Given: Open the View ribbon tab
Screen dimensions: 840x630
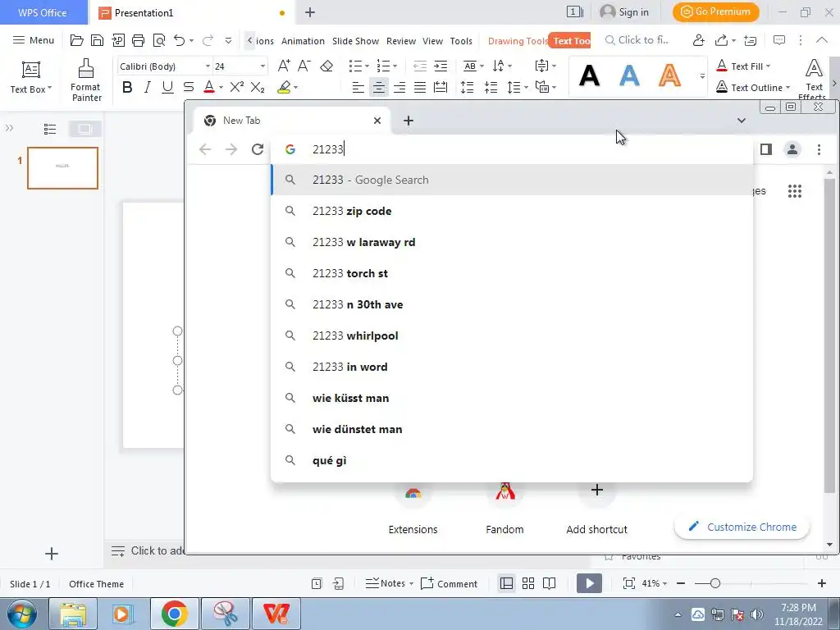Looking at the screenshot, I should click(x=432, y=41).
